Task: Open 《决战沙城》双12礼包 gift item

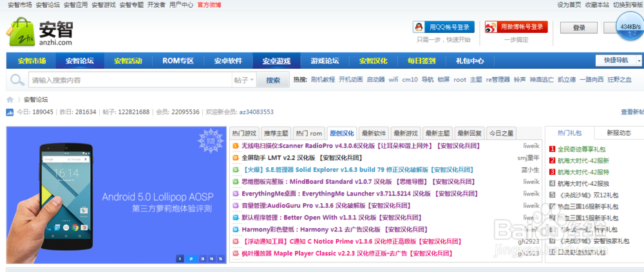Action: pos(588,195)
